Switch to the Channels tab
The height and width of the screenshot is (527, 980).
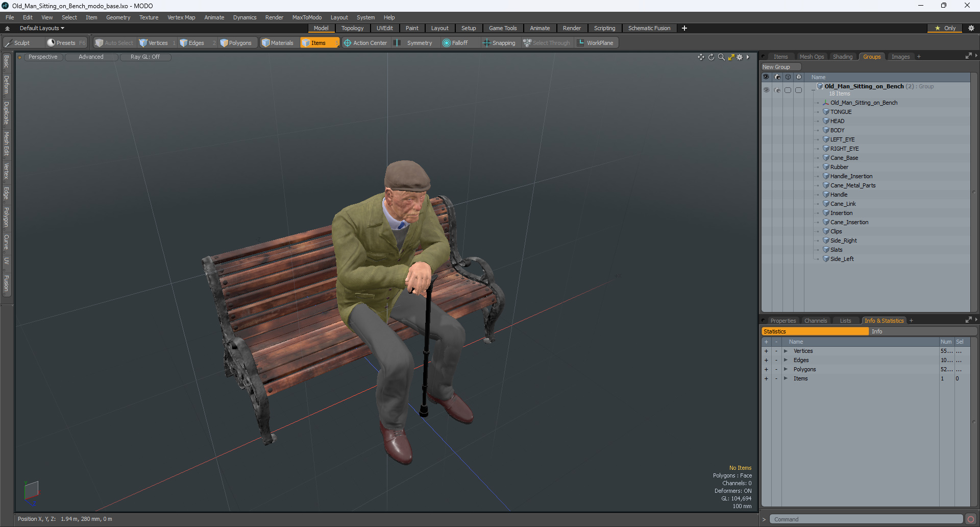point(816,321)
